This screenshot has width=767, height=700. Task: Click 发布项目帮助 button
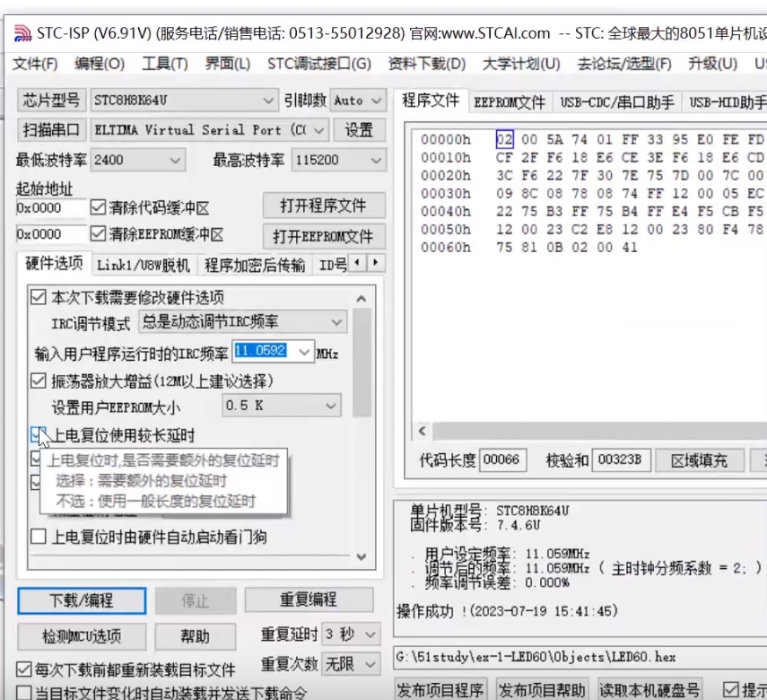point(542,690)
